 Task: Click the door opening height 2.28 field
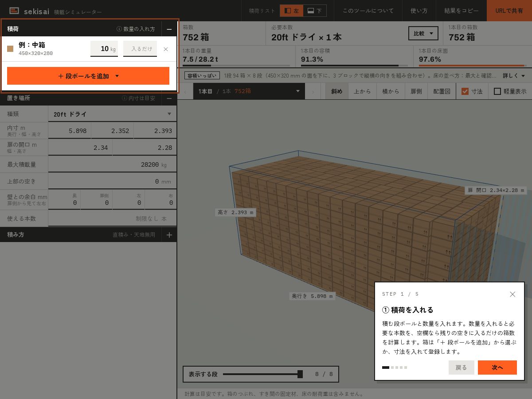tap(145, 148)
